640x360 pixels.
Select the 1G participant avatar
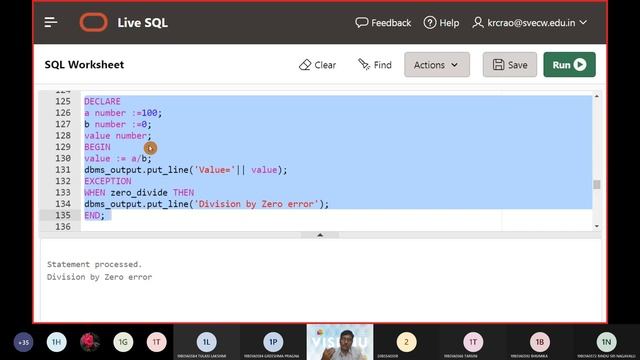(123, 342)
